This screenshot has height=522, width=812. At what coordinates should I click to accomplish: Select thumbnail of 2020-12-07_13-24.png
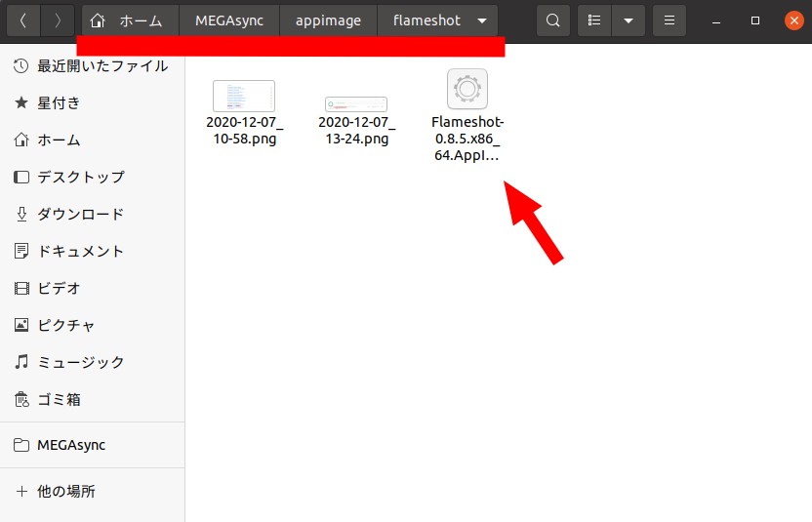[x=356, y=104]
